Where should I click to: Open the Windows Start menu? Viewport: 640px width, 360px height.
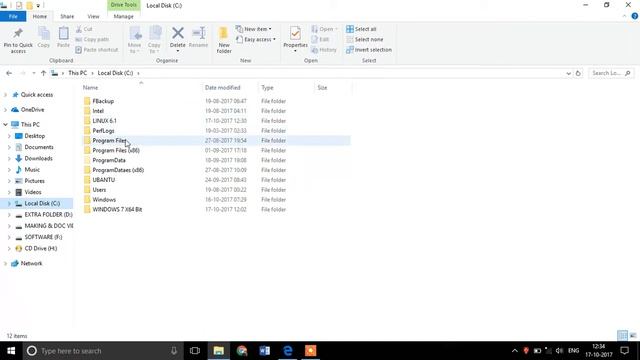point(11,351)
